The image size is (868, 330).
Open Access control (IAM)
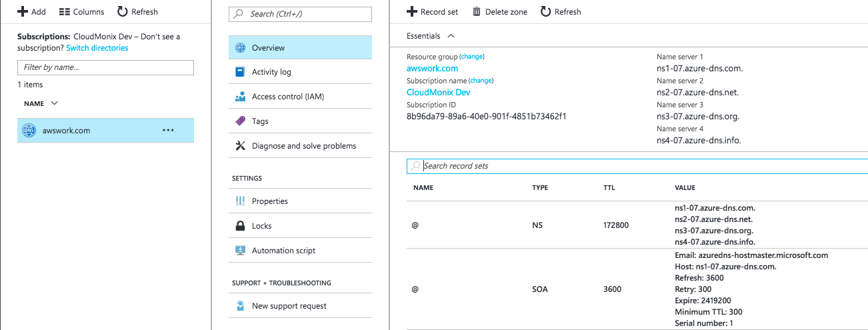[x=300, y=97]
